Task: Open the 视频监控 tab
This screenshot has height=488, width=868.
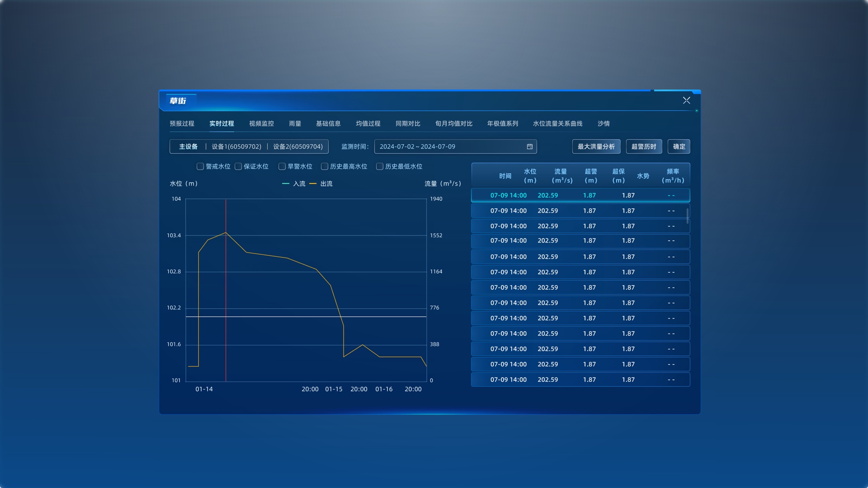Action: [x=261, y=123]
